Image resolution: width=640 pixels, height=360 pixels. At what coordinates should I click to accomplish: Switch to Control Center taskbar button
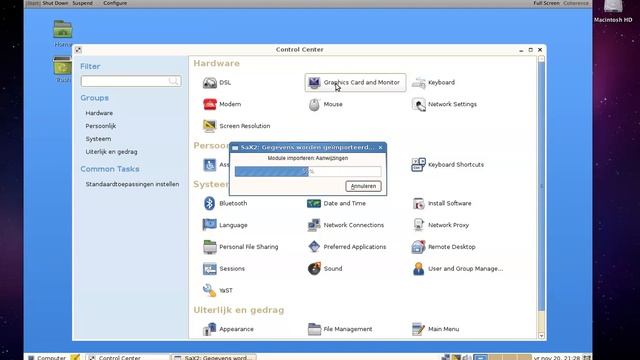coord(127,358)
